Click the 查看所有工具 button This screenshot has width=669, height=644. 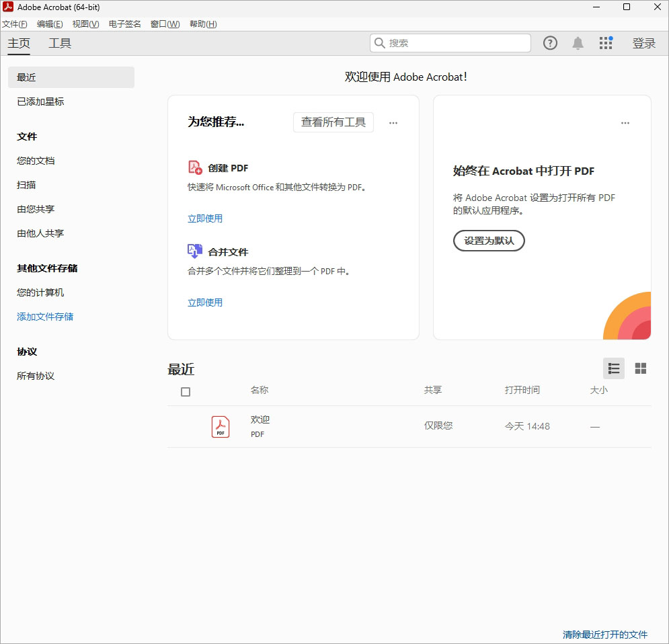point(333,122)
